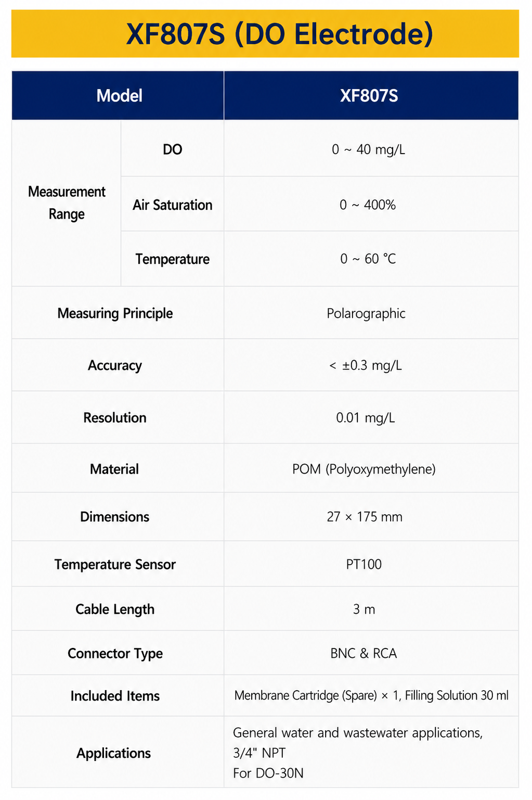Image resolution: width=532 pixels, height=800 pixels.
Task: Select the For DO-30N applications line
Action: click(x=268, y=773)
